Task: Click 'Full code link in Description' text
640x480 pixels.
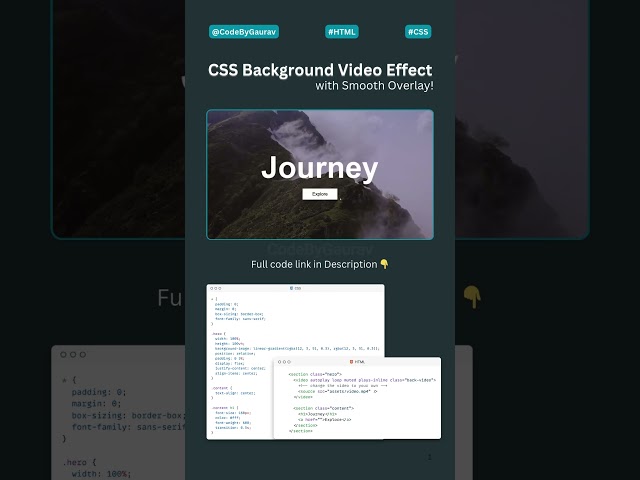Action: click(314, 264)
